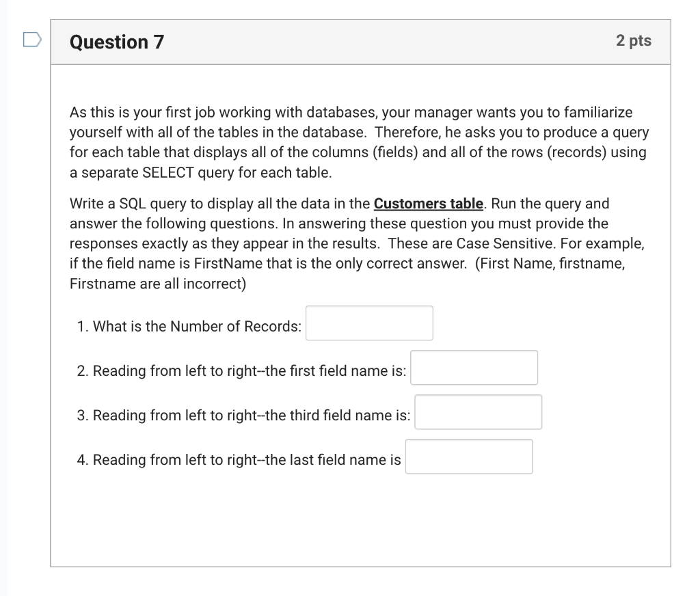Click the first field name answer box
Screen dimensions: 700x596
(x=474, y=367)
